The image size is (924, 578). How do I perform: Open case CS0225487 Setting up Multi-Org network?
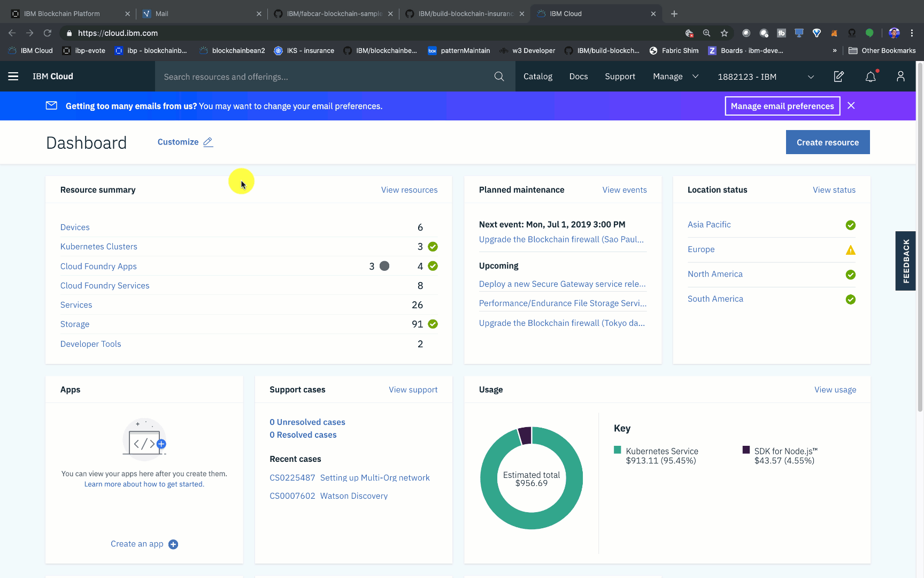350,478
